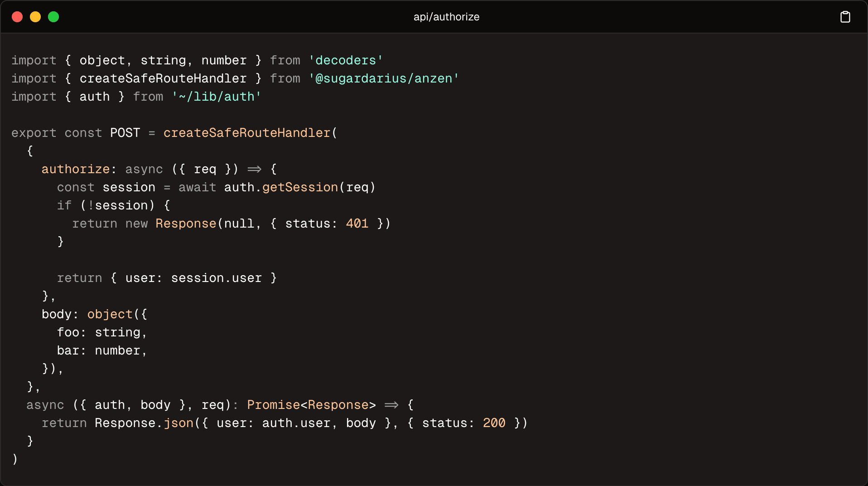868x486 pixels.
Task: Click the getSession method call
Action: [x=300, y=187]
